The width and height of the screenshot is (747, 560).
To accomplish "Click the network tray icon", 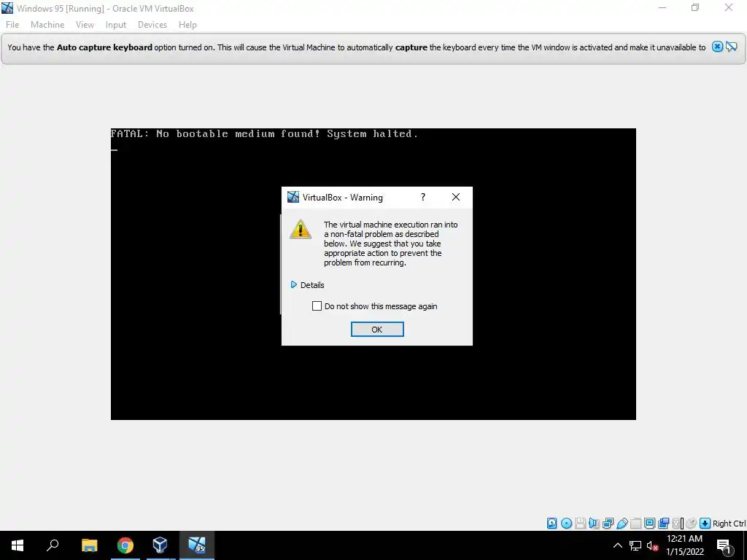I will [x=635, y=545].
